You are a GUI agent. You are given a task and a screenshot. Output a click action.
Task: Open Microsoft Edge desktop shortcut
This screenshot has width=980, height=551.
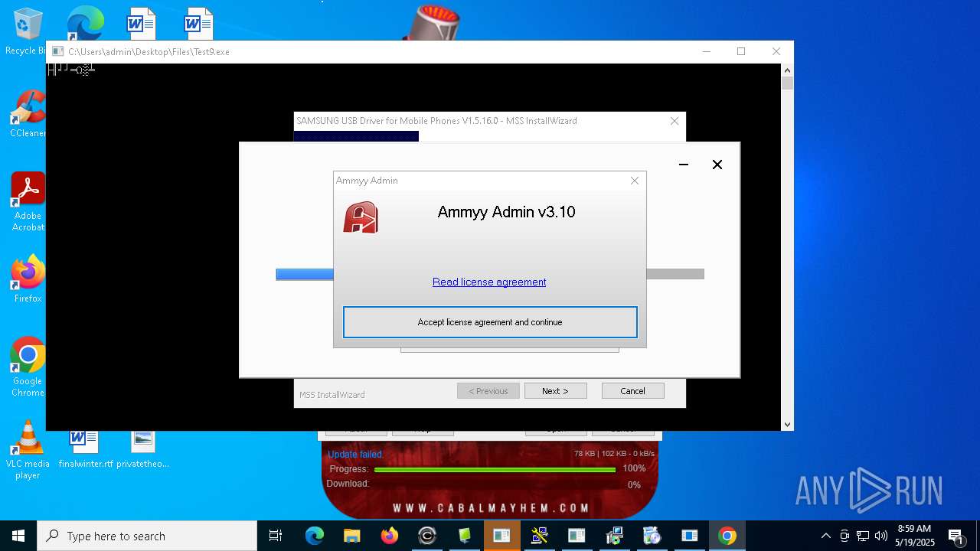click(x=85, y=23)
